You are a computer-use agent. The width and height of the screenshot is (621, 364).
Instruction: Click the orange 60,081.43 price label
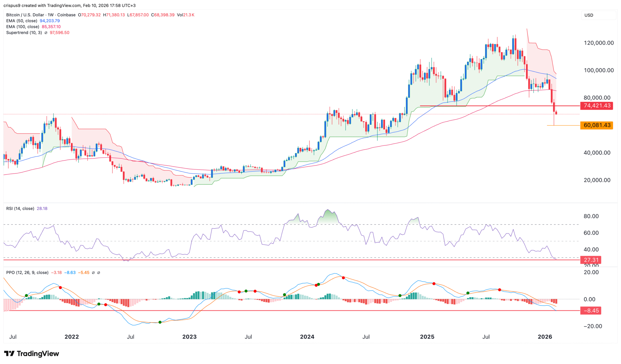[596, 125]
